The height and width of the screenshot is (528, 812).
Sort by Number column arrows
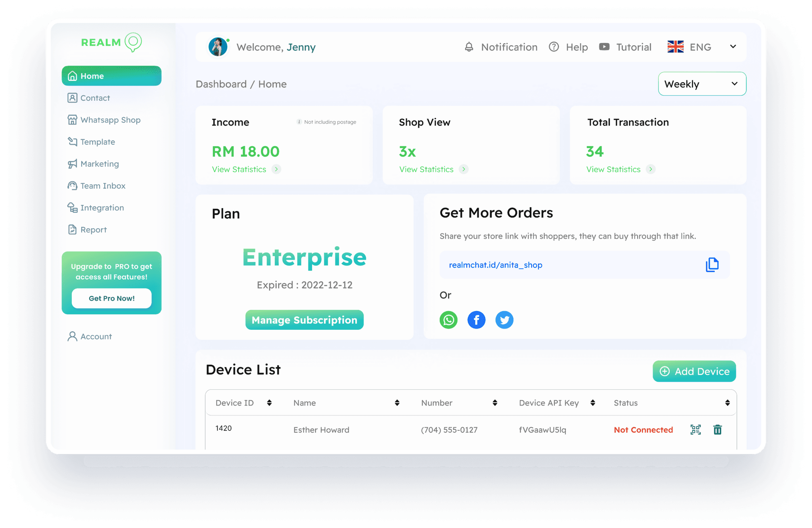tap(495, 403)
